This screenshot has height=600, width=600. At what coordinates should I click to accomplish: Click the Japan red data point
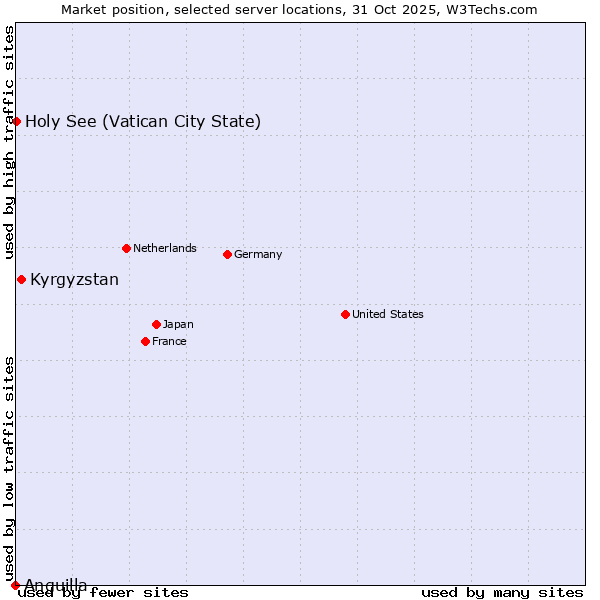click(156, 324)
